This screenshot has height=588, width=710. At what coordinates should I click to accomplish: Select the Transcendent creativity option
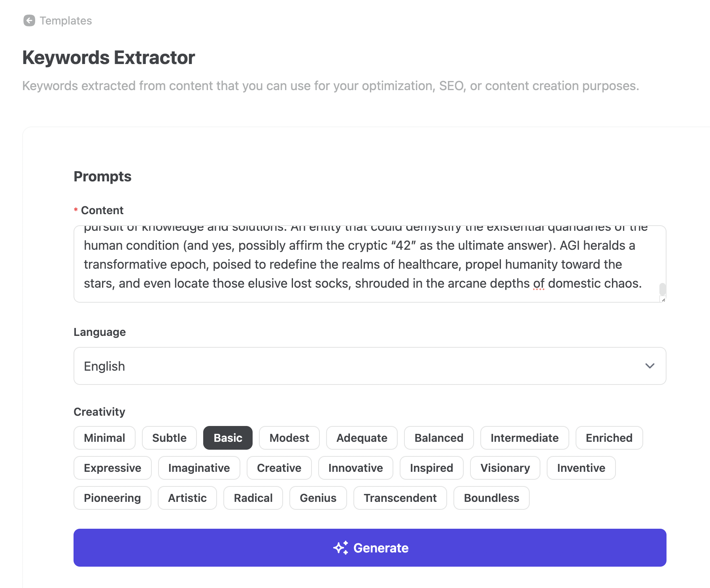click(x=400, y=498)
